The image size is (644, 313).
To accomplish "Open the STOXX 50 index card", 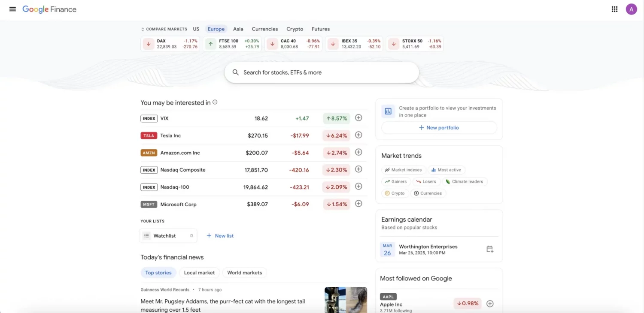I will [x=415, y=44].
